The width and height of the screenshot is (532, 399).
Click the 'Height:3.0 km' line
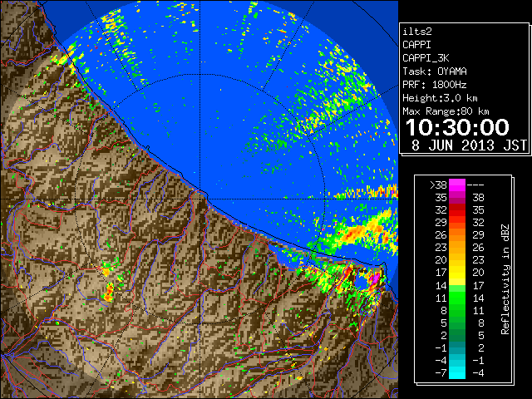click(440, 98)
